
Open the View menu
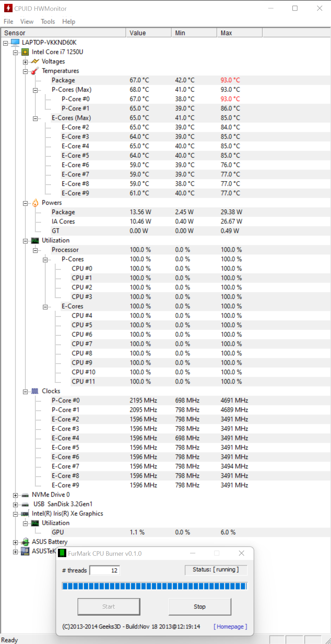coord(27,22)
